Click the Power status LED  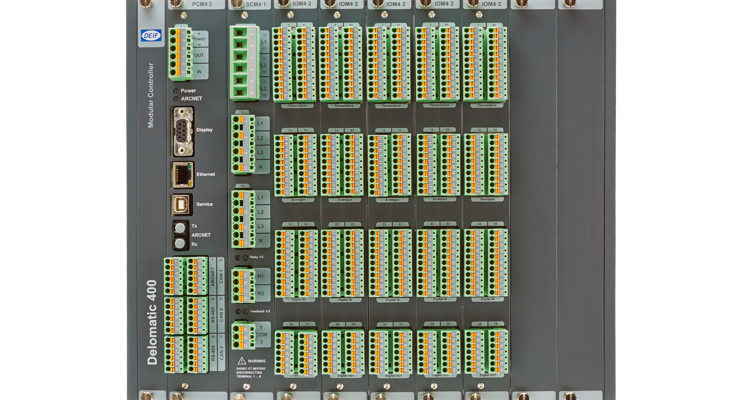pyautogui.click(x=176, y=91)
